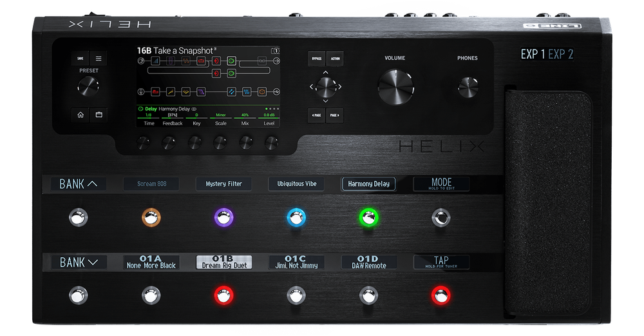Tap the red footswitch under TAP
The image size is (644, 336).
click(x=441, y=295)
